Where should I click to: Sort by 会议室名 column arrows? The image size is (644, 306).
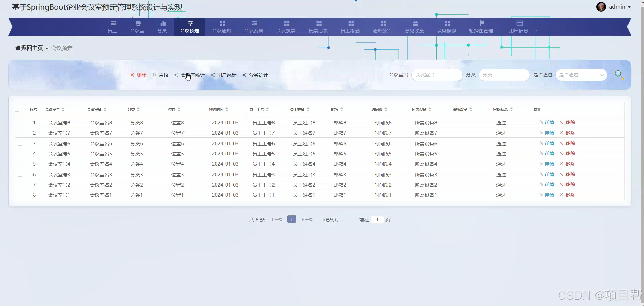point(105,109)
